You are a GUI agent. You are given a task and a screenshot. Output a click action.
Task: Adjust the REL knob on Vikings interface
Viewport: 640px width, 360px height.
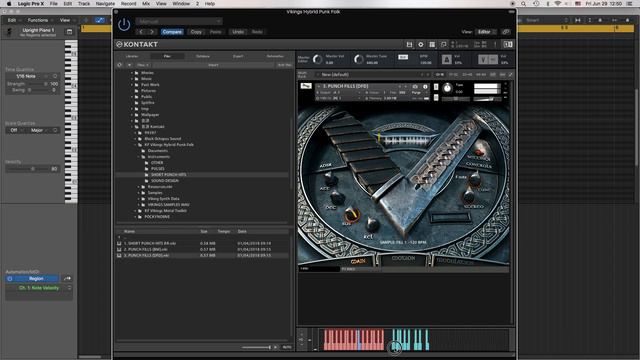click(x=372, y=224)
